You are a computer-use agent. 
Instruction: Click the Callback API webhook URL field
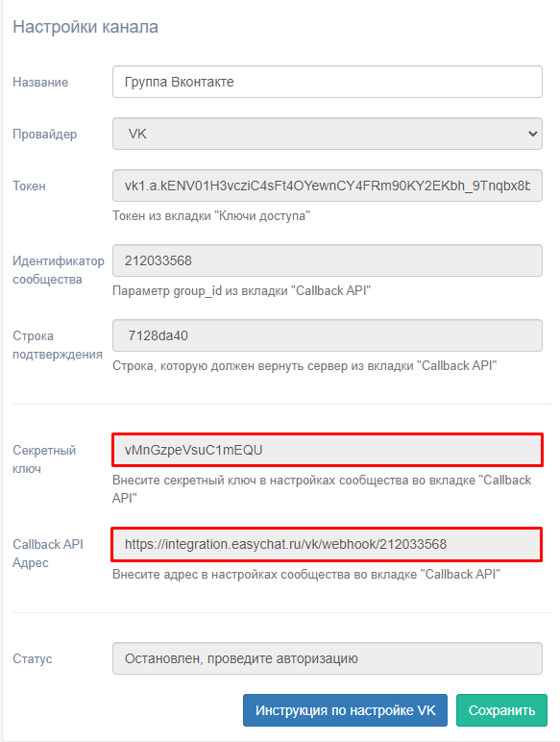(328, 544)
